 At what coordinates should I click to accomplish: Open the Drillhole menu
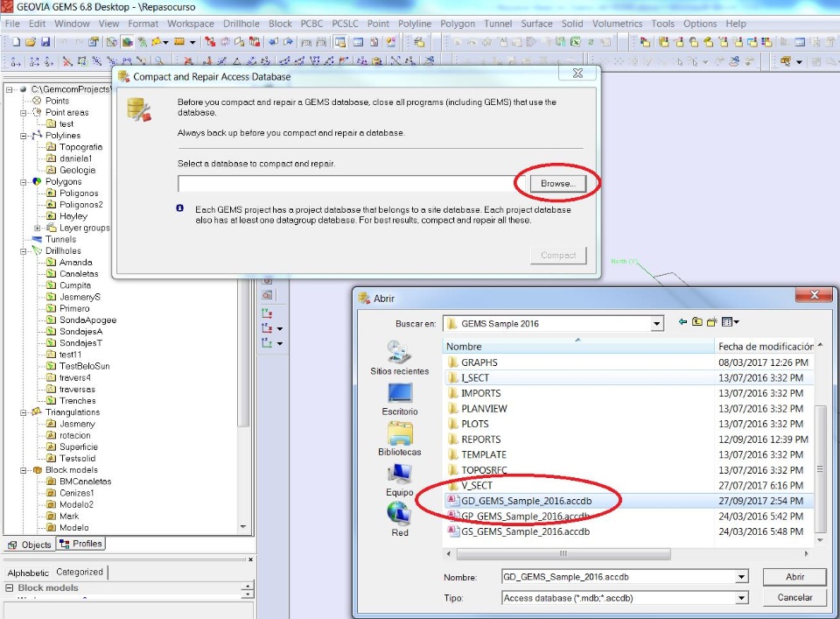pyautogui.click(x=241, y=24)
